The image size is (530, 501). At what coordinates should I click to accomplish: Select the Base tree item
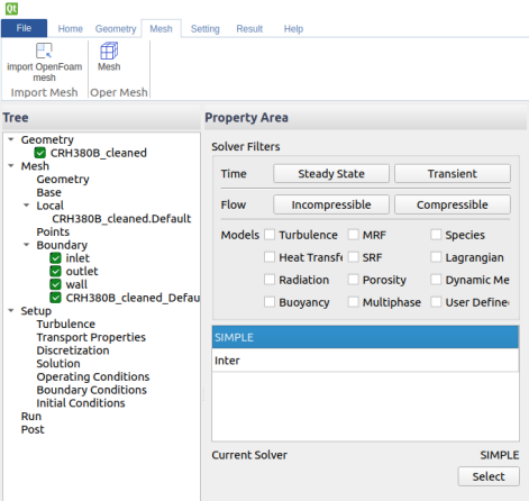(x=49, y=192)
